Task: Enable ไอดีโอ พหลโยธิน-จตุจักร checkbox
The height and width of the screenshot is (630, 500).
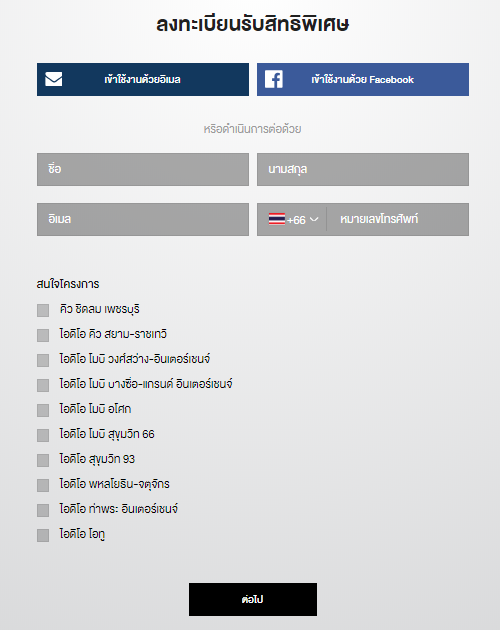Action: [x=43, y=485]
